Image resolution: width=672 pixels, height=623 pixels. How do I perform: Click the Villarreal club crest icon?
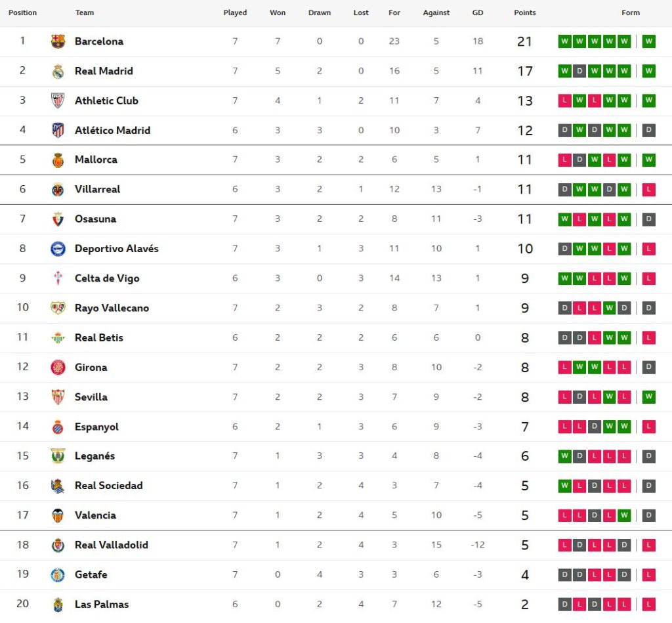pos(58,190)
